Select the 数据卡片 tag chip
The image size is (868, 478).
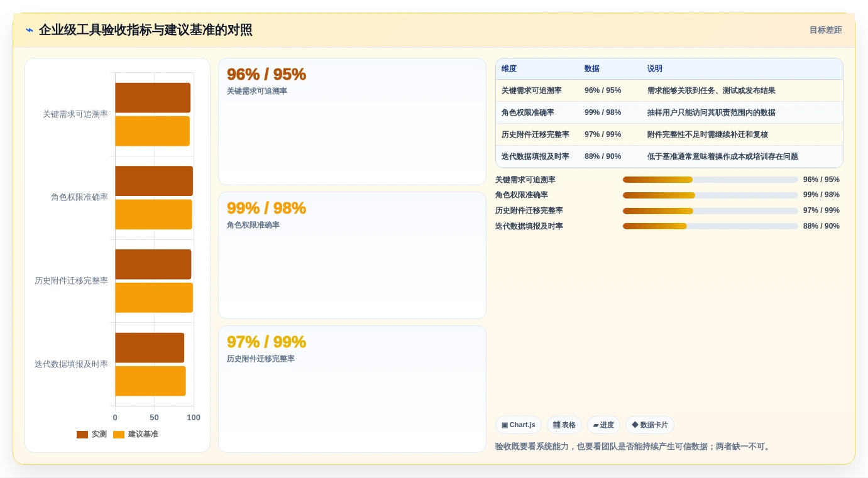tap(650, 425)
